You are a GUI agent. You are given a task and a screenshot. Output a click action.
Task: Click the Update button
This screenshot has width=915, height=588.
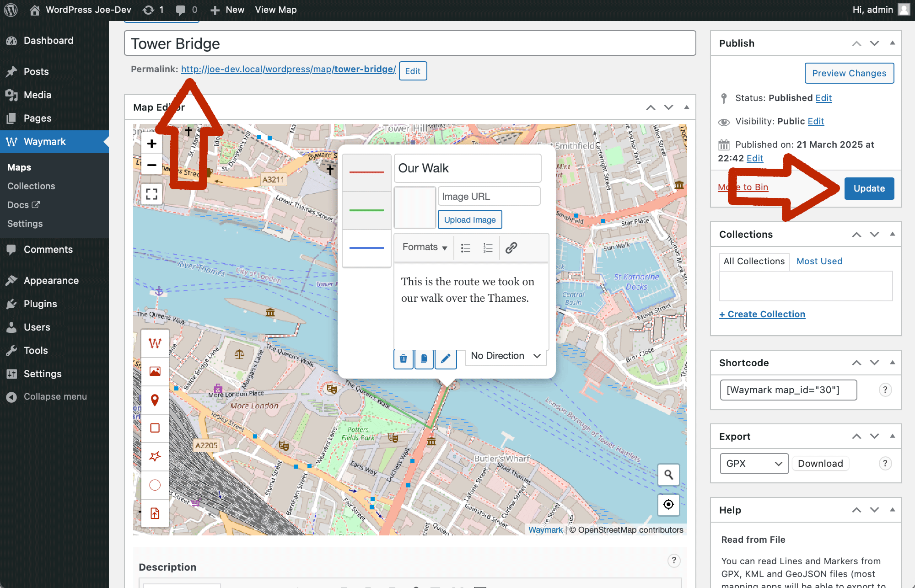869,188
